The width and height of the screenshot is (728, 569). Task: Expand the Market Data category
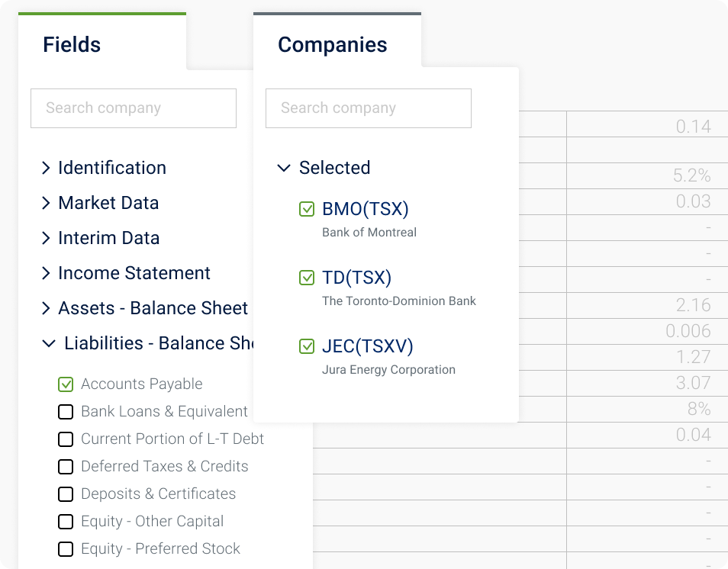(x=46, y=203)
